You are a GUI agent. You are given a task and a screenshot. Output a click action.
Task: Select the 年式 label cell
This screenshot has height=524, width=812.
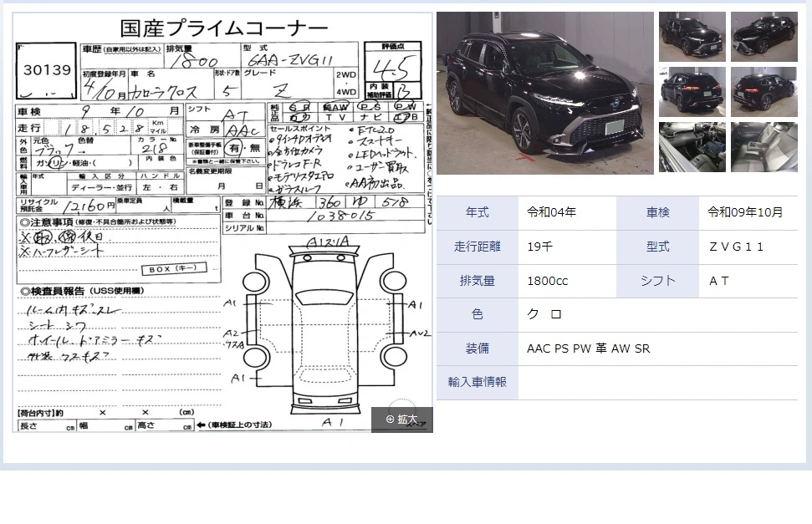coord(477,213)
